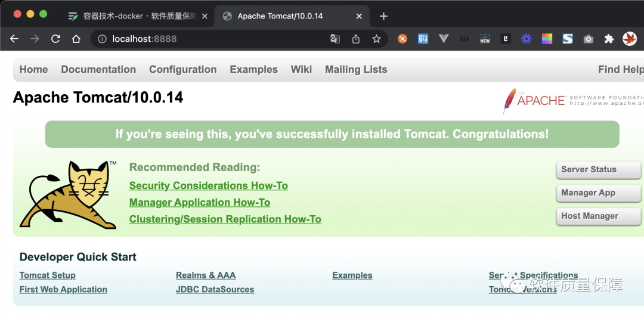Click the Developer Quick Start heading
The width and height of the screenshot is (644, 313).
click(78, 257)
